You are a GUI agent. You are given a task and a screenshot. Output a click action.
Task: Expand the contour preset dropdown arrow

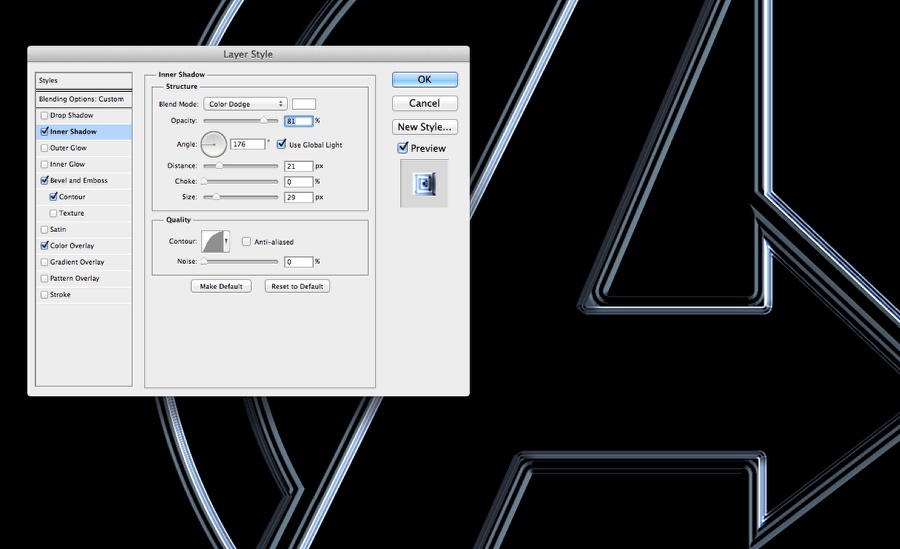point(227,241)
